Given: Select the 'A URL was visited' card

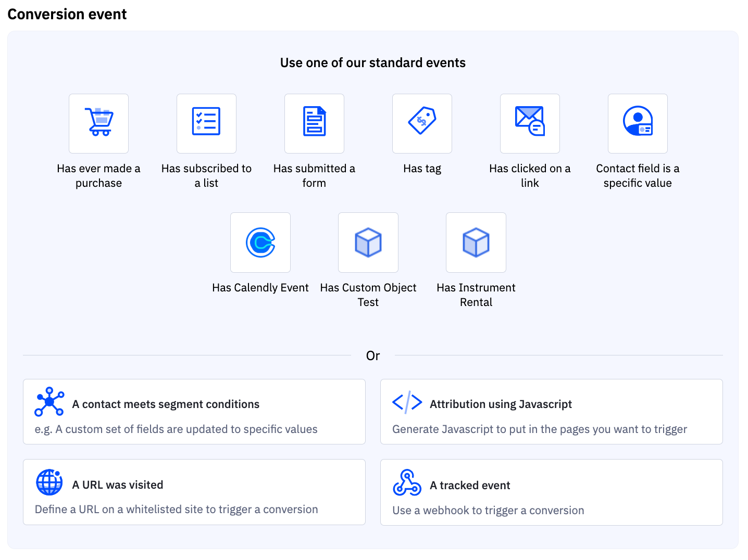Looking at the screenshot, I should coord(194,492).
